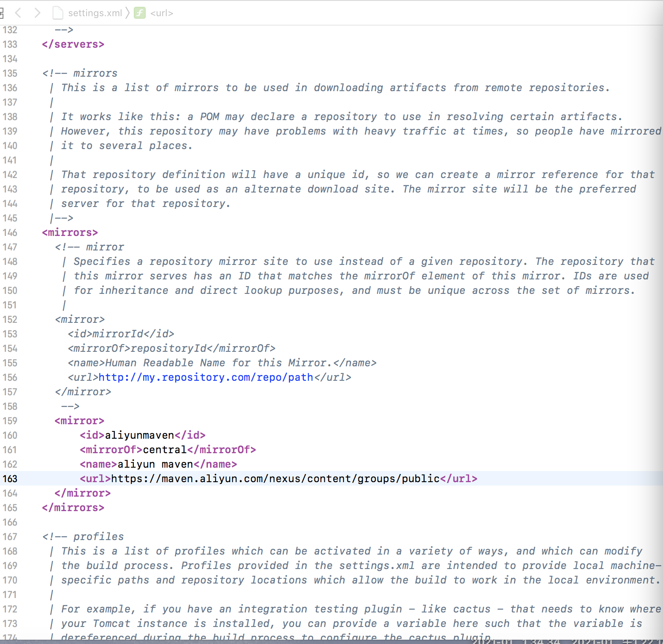The image size is (663, 644).
Task: Click the '<!-- mirror' comment on line 147
Action: [89, 247]
